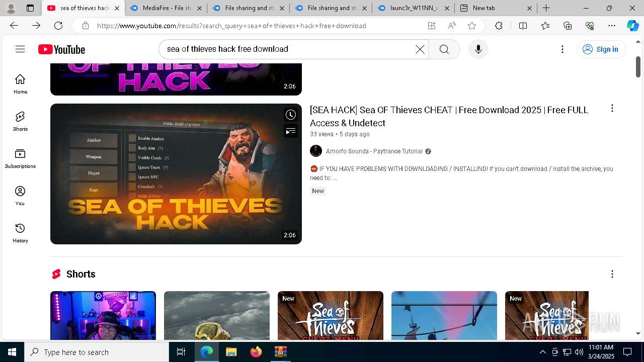Open the taskbar clock showing 11:01 AM
This screenshot has width=644, height=362.
(601, 352)
